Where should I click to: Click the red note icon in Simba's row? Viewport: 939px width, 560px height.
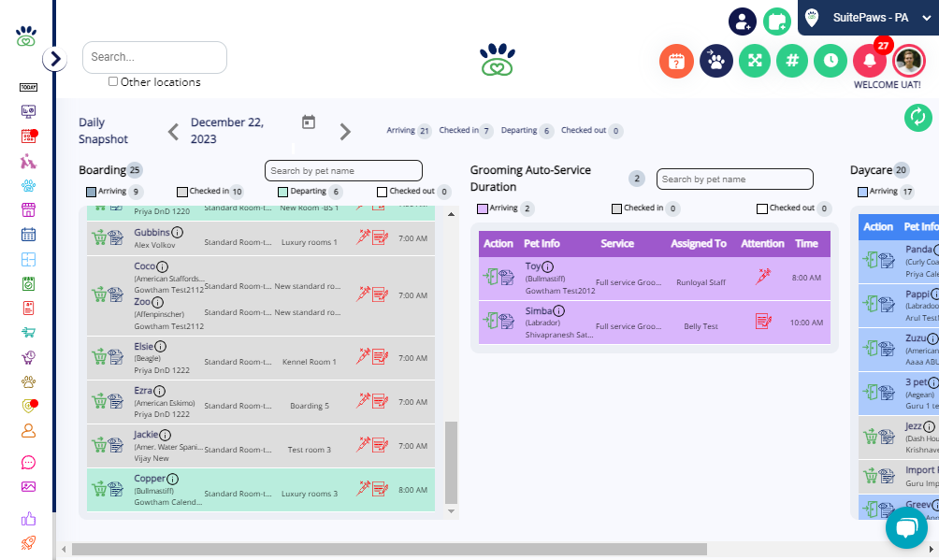coord(763,322)
